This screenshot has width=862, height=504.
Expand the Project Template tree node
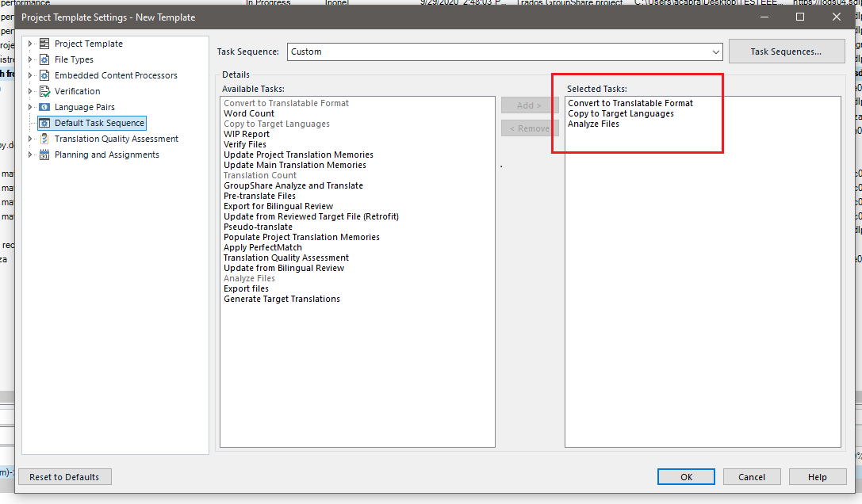tap(31, 44)
